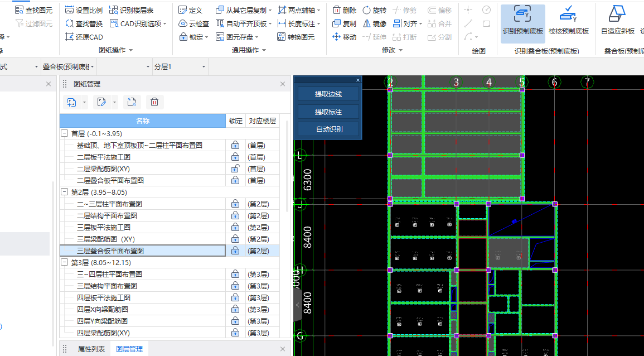Screen dimensions: 644x356
Task: Select 移动 move tool
Action: (x=344, y=37)
